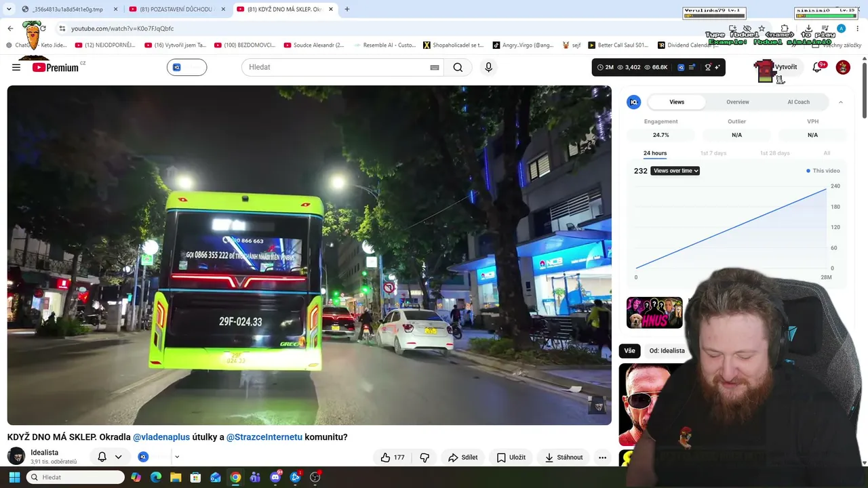Image resolution: width=868 pixels, height=488 pixels.
Task: Launch Microsoft Edge from the taskbar
Action: [x=156, y=477]
